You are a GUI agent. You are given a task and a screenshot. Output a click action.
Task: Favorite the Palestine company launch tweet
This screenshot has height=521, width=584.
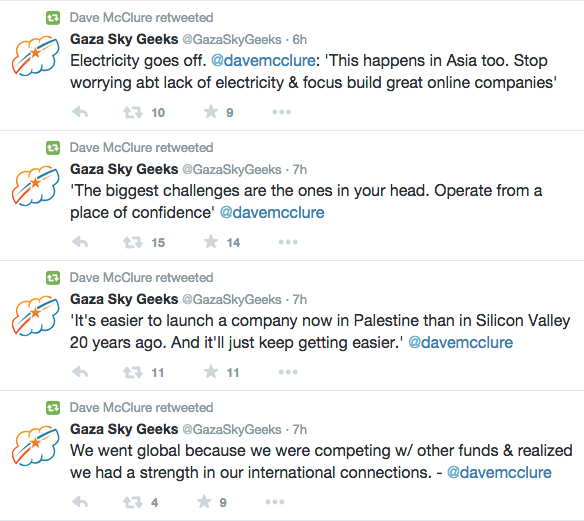click(211, 372)
